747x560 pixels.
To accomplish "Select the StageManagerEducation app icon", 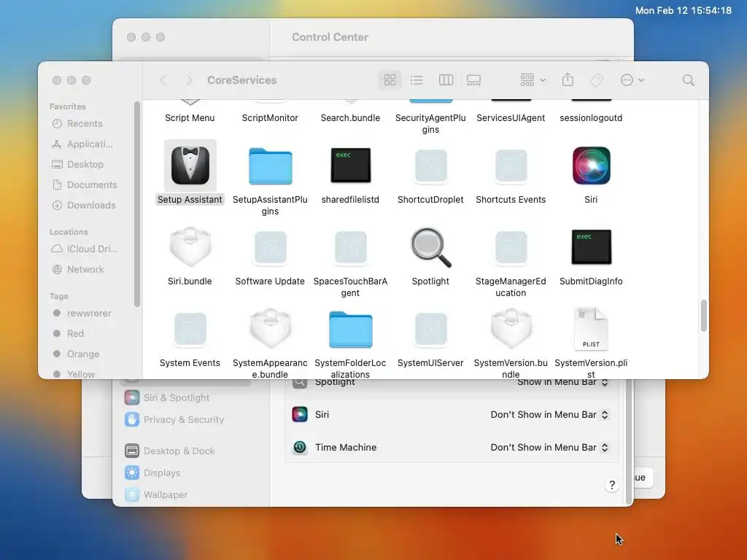I will pos(511,248).
